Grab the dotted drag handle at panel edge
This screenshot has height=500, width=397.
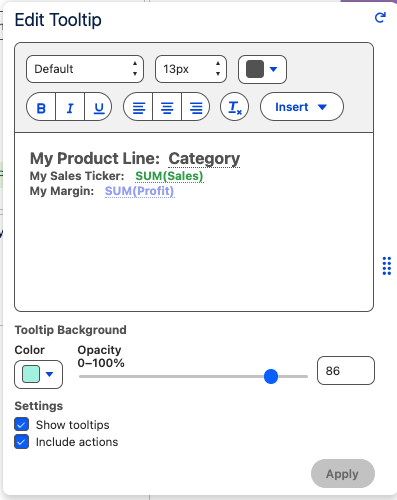click(387, 266)
